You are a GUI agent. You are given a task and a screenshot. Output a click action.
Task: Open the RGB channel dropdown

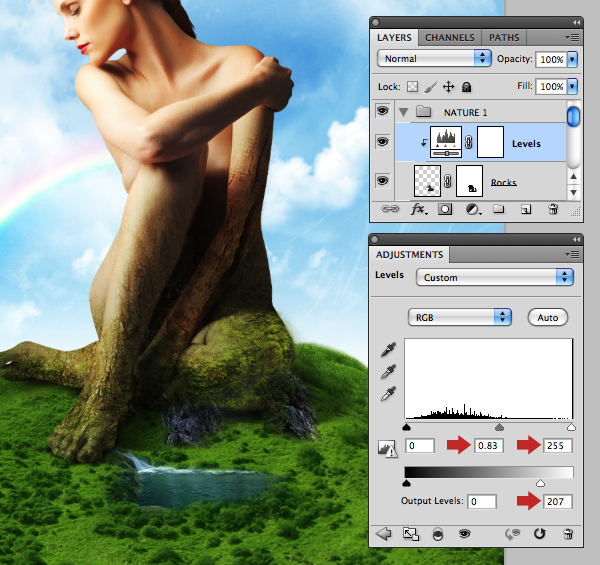pyautogui.click(x=460, y=318)
